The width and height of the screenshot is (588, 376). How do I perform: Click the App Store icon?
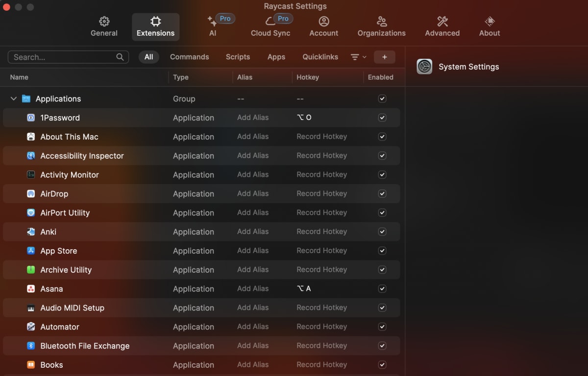(x=31, y=251)
